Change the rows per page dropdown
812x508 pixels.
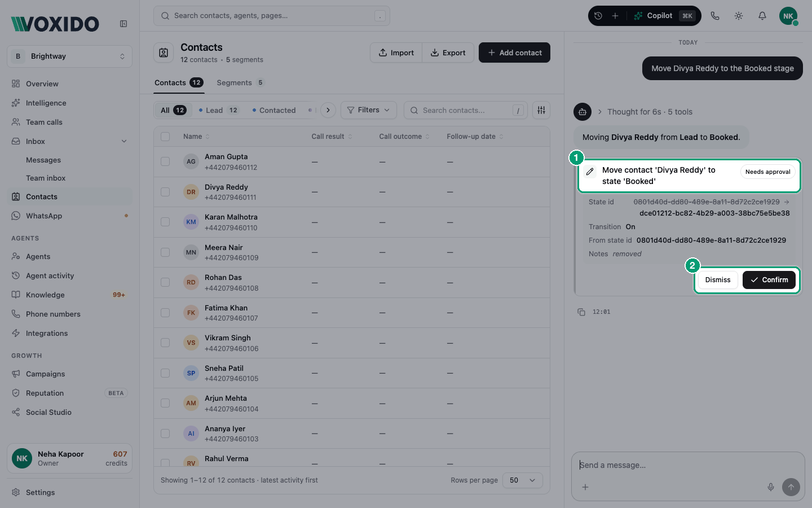click(x=523, y=480)
